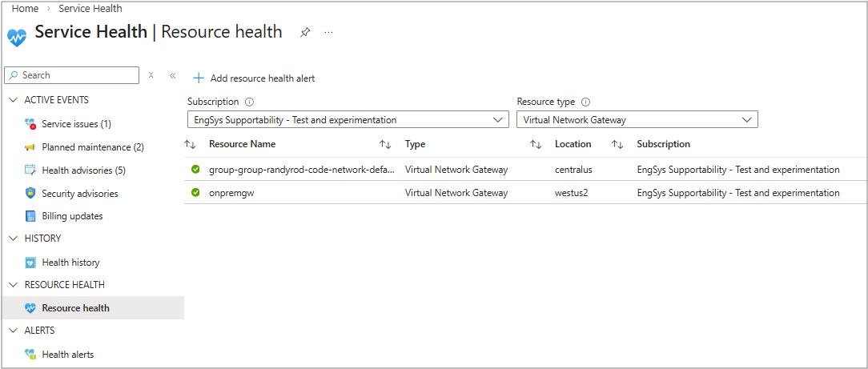868x369 pixels.
Task: Open the Subscription dropdown
Action: [x=348, y=119]
